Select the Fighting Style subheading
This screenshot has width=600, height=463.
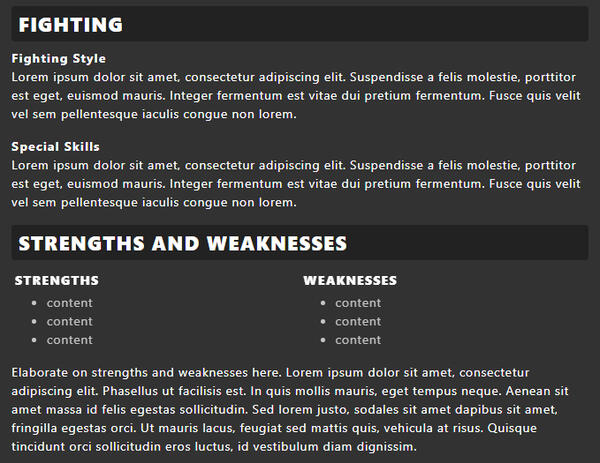(59, 59)
